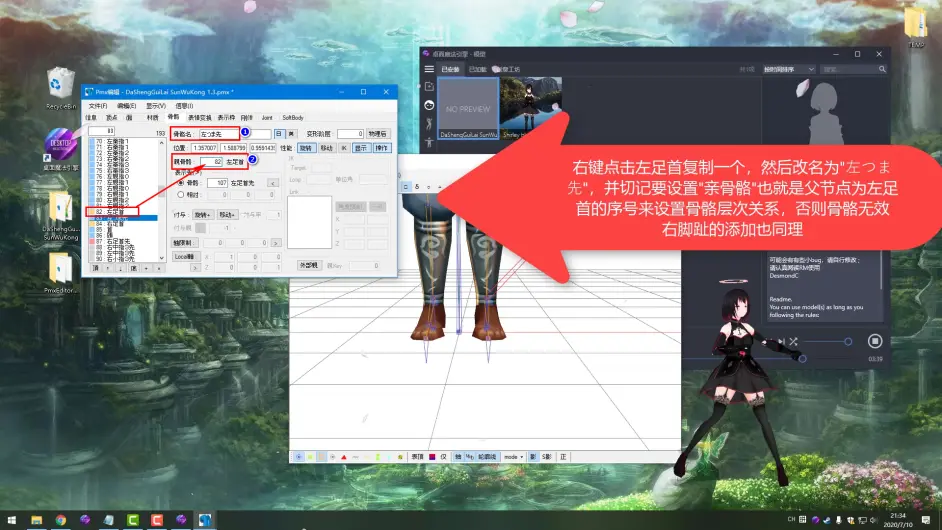Toggle the IK property button
The image size is (942, 530).
(x=344, y=148)
